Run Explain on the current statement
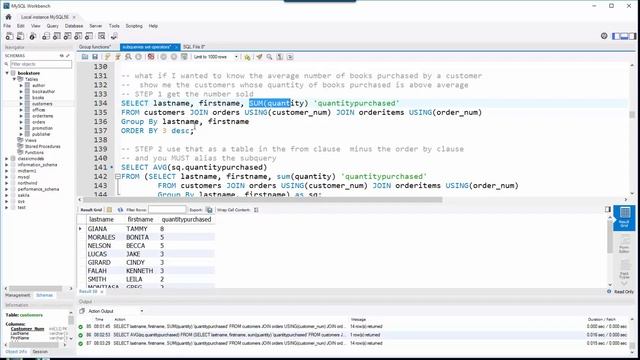Screen dimensions: 640x360 click(128, 57)
